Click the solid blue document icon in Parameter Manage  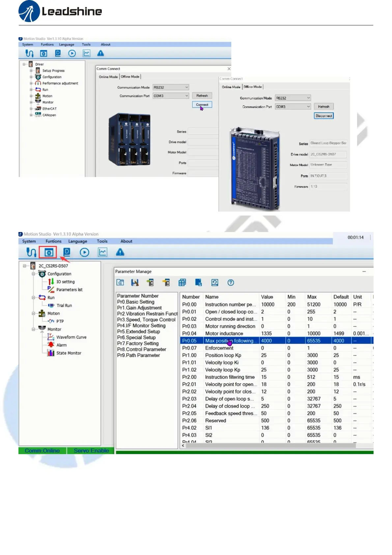pos(198,282)
